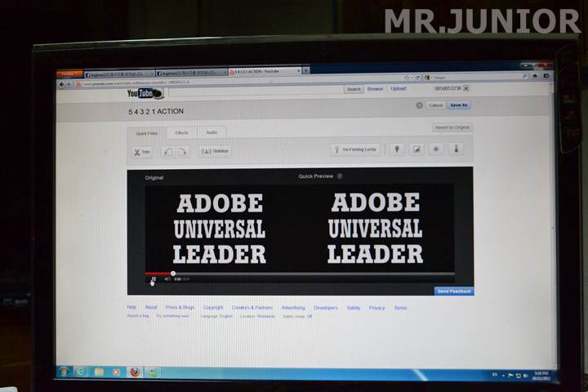The width and height of the screenshot is (588, 392).
Task: Open the Safety footer link
Action: tap(354, 308)
